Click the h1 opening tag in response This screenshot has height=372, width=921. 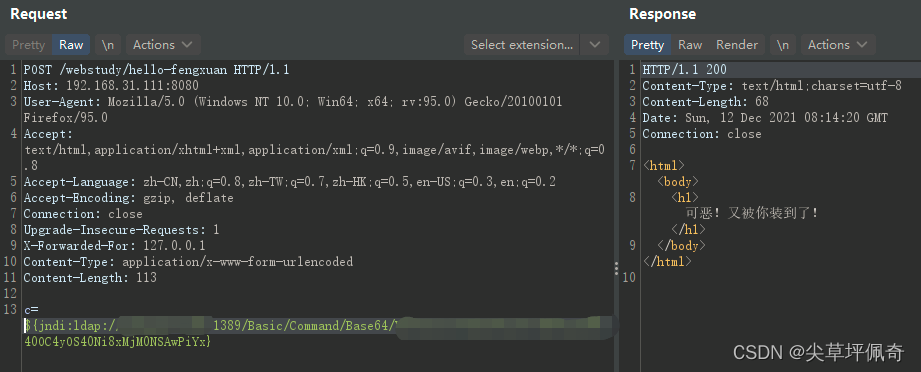pyautogui.click(x=685, y=197)
